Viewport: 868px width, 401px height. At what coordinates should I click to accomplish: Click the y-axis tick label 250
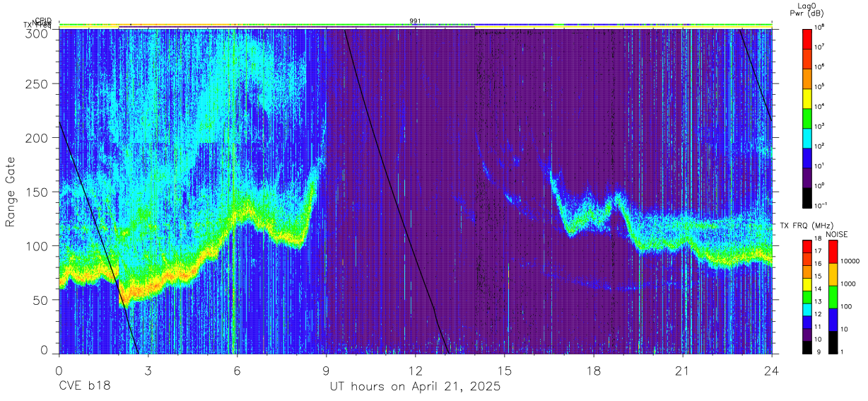tap(38, 84)
